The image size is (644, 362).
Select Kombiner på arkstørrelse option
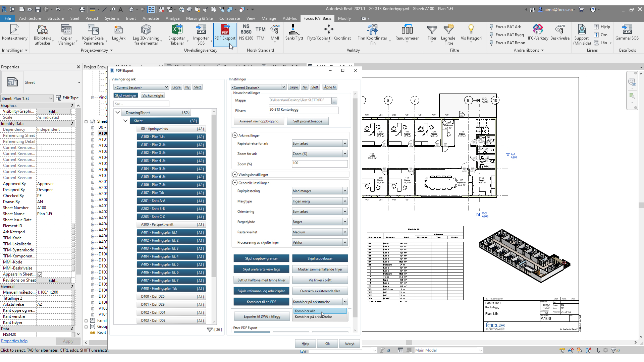click(x=320, y=317)
